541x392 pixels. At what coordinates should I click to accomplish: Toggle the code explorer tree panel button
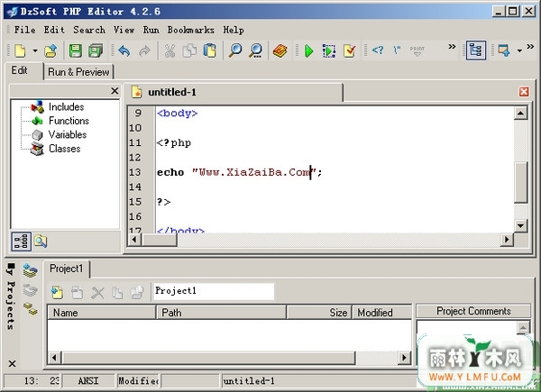[476, 50]
